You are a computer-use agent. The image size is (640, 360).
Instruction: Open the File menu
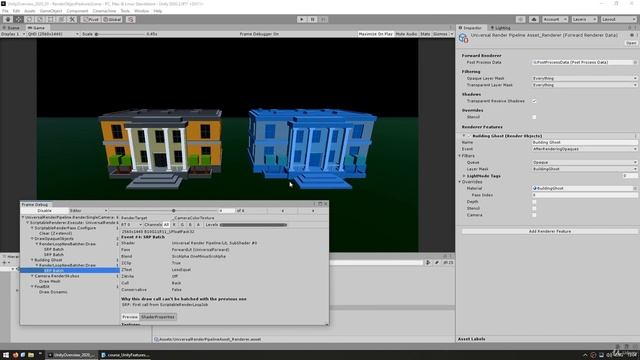tap(5, 11)
